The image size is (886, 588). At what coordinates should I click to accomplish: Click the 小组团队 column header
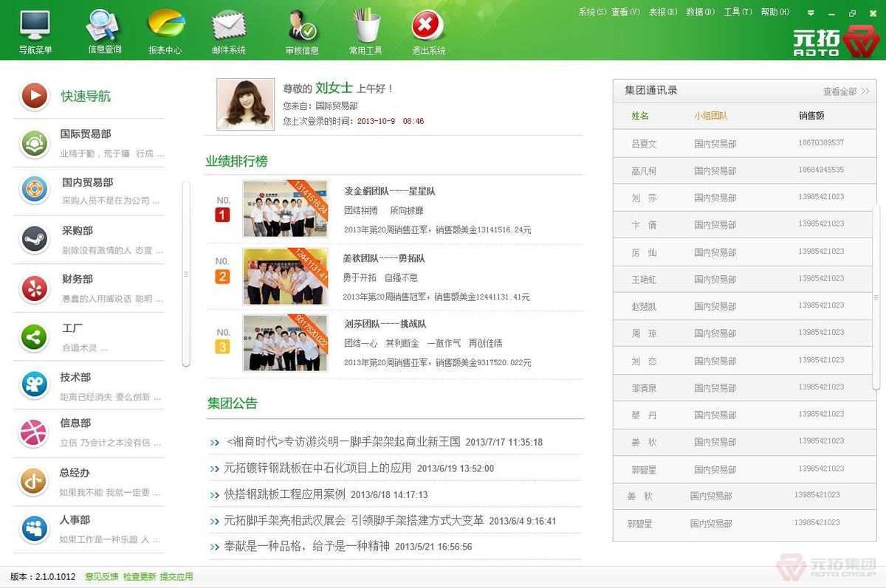pos(710,116)
